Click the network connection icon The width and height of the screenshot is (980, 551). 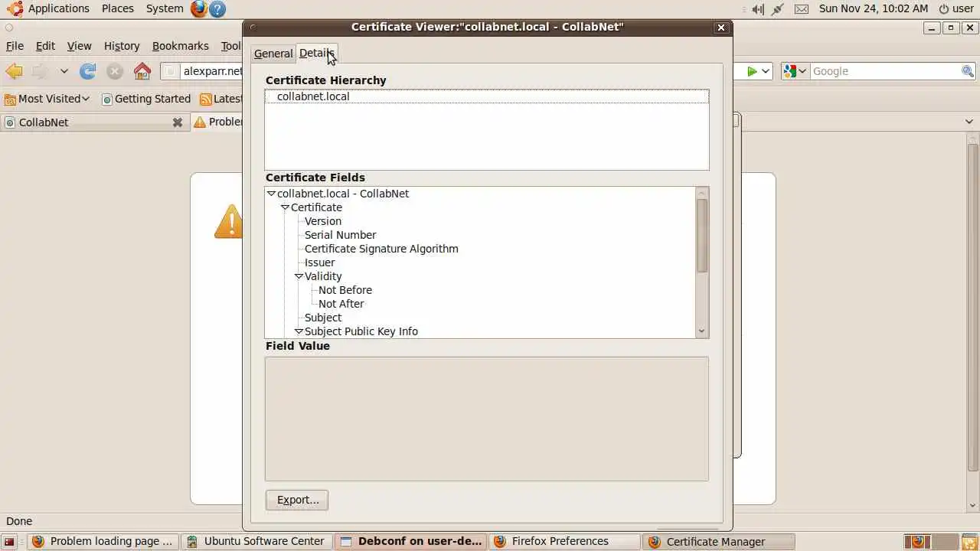(x=778, y=8)
